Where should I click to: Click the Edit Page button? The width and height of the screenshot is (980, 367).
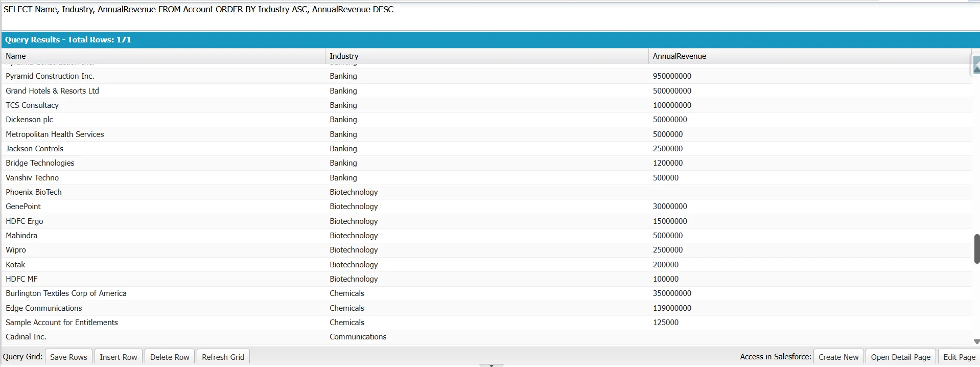(x=959, y=357)
